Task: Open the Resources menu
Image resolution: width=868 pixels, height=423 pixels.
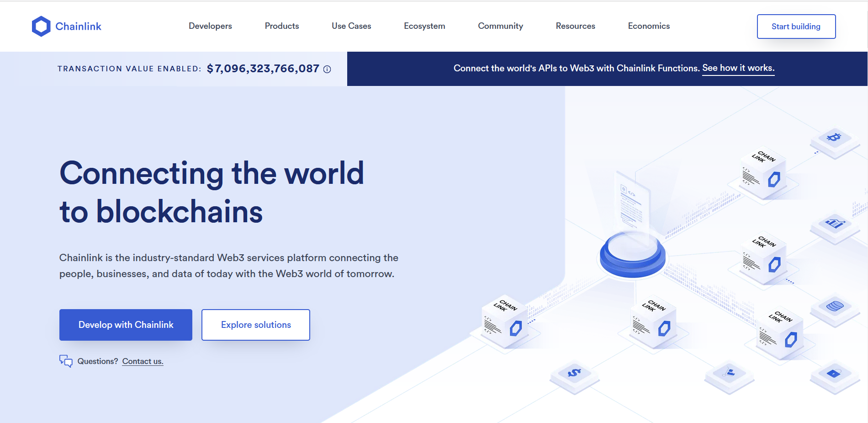Action: pos(575,26)
